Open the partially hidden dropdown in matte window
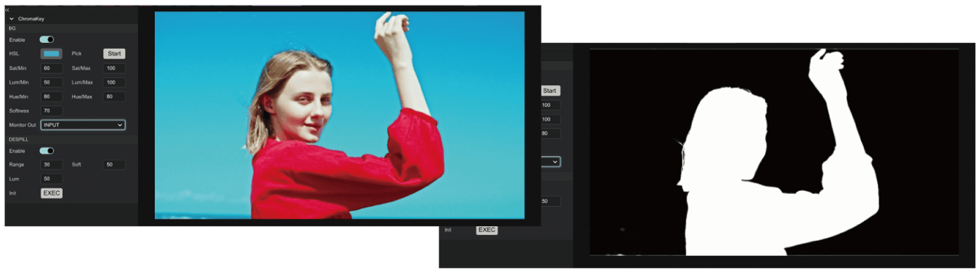The height and width of the screenshot is (273, 980). (x=551, y=162)
